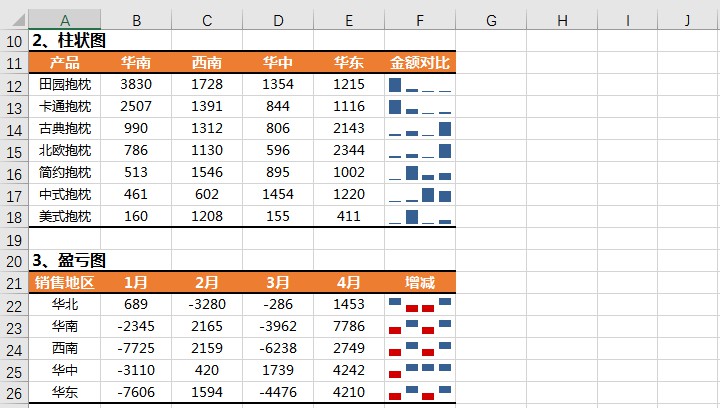Viewport: 720px width, 408px height.
Task: Click the cell with value 7786
Action: (349, 326)
